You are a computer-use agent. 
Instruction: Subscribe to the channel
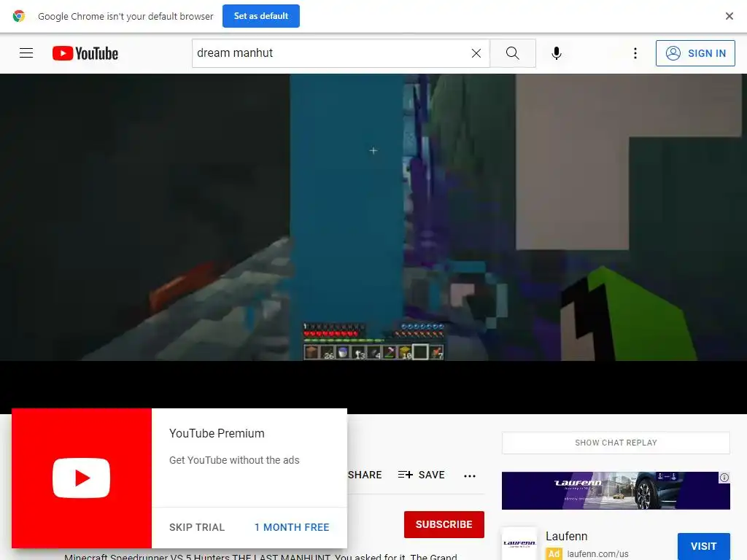click(444, 524)
